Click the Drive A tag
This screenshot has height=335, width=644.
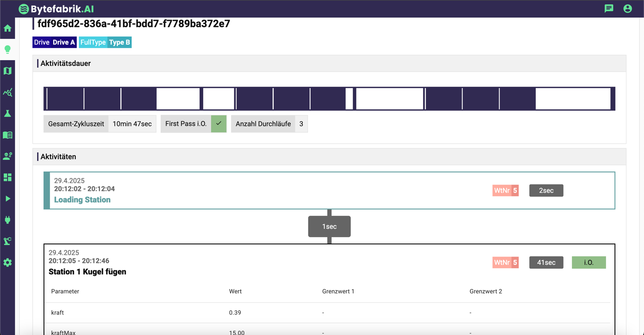tap(54, 43)
